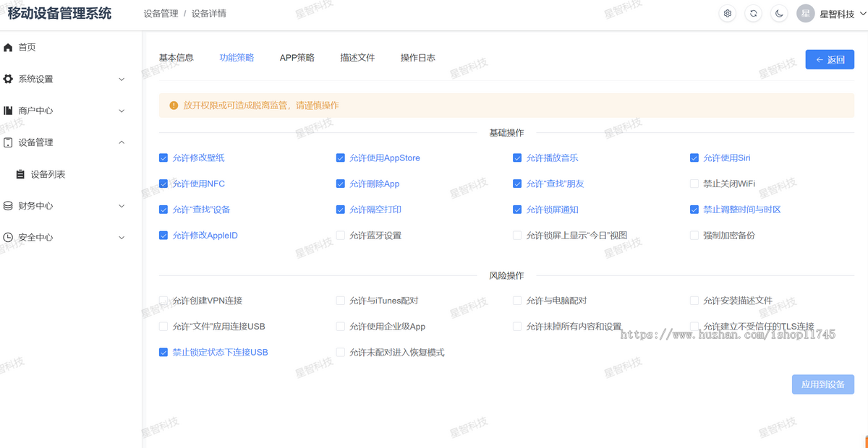Uncheck 允许隔空打印 checkbox
This screenshot has width=868, height=448.
[x=341, y=210]
